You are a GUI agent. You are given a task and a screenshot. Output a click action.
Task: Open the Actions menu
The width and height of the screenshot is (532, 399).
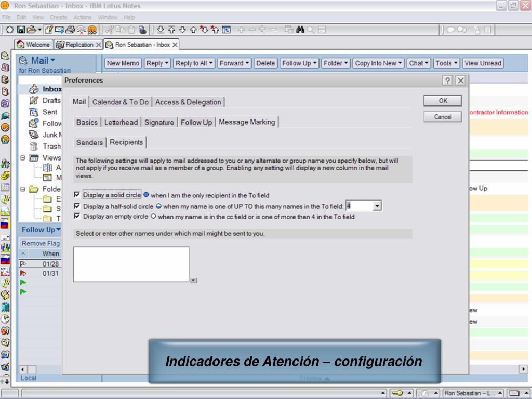click(83, 17)
